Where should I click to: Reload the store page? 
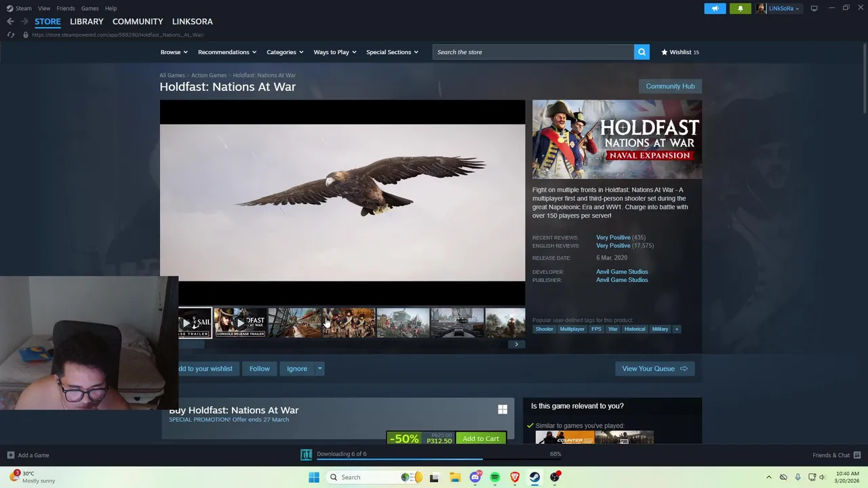coord(10,35)
